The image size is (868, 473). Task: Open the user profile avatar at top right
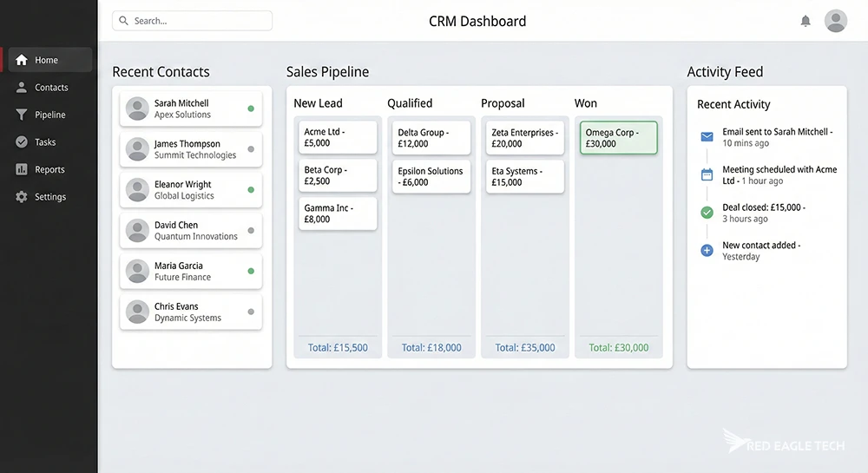coord(835,21)
